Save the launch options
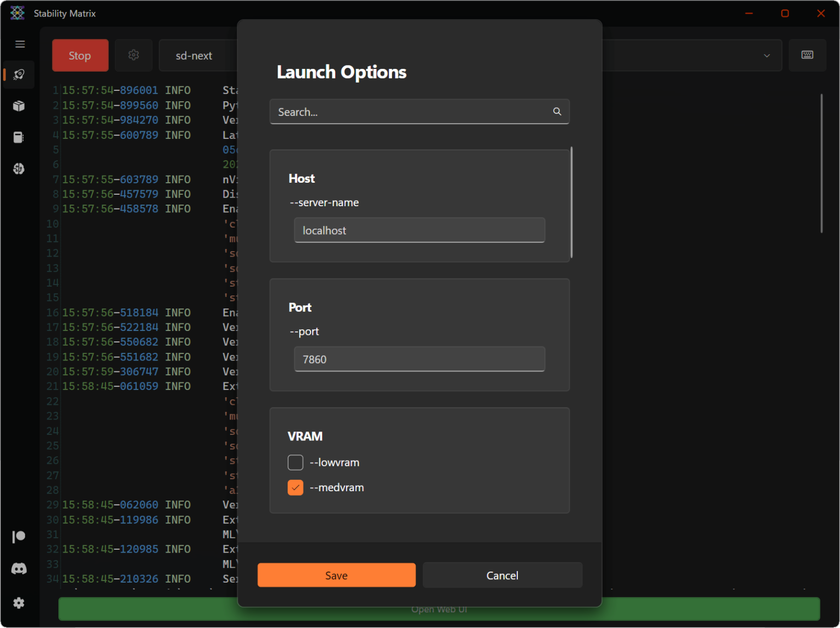The height and width of the screenshot is (628, 840). [336, 575]
